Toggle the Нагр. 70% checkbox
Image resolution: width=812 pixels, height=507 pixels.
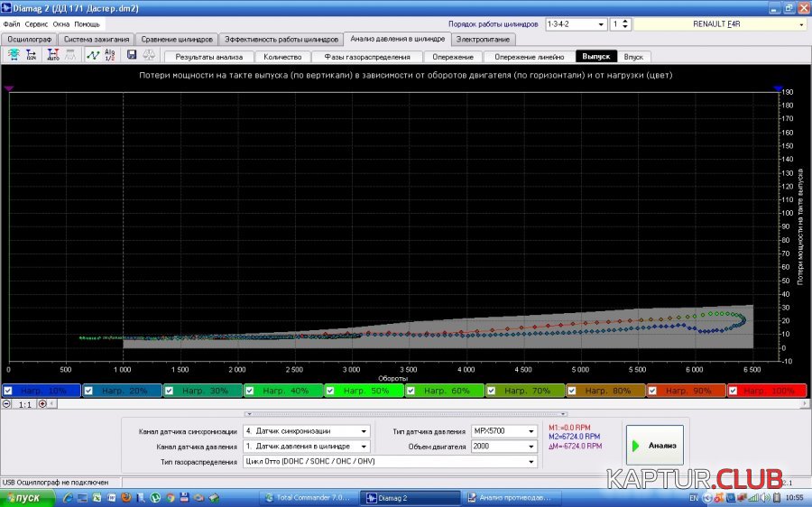pyautogui.click(x=492, y=391)
